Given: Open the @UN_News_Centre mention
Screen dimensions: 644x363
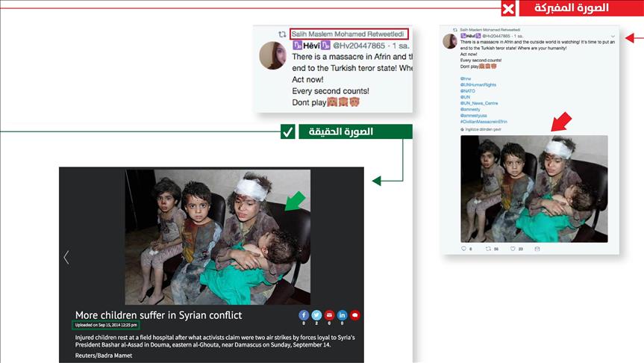Looking at the screenshot, I should tap(478, 103).
